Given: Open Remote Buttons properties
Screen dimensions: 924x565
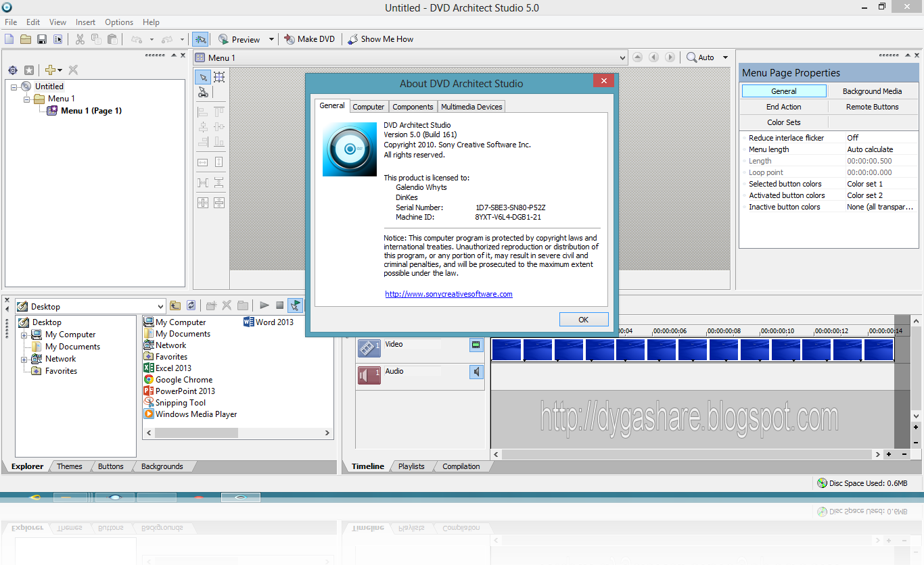Looking at the screenshot, I should [872, 107].
